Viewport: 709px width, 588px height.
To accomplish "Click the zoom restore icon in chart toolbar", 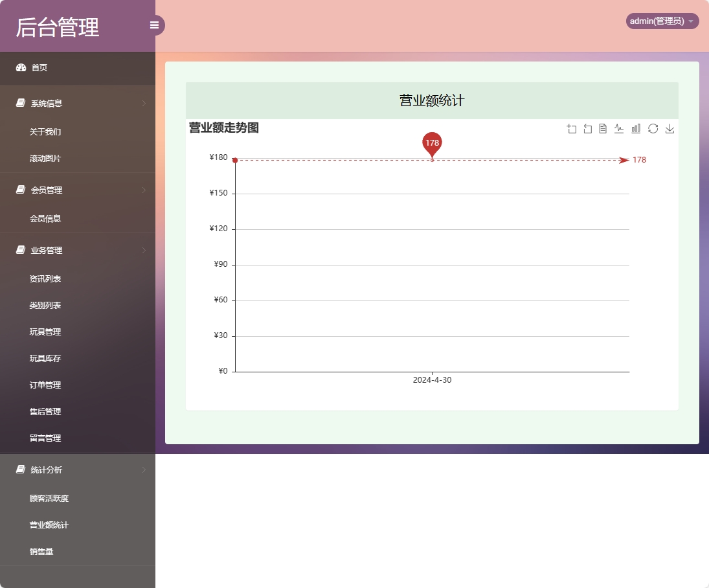I will [x=588, y=128].
